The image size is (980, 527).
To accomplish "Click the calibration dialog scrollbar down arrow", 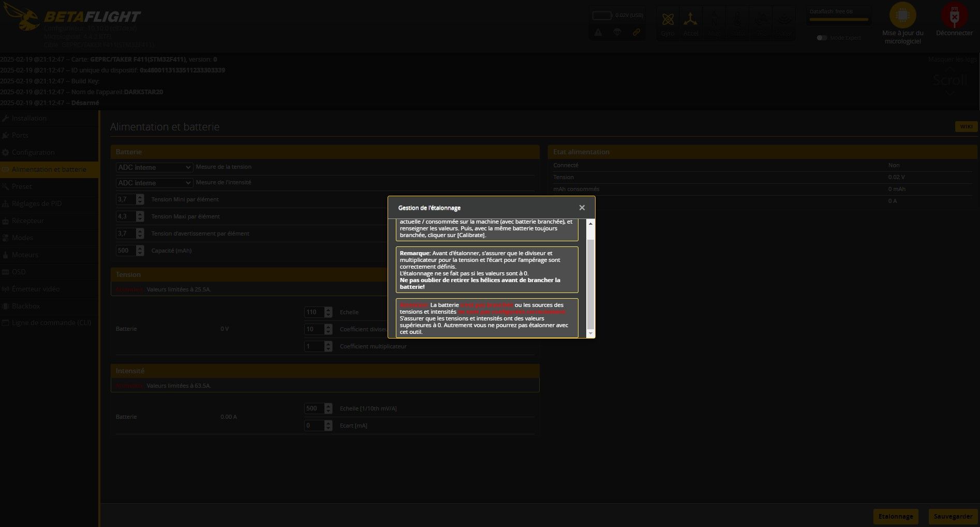I will 591,334.
